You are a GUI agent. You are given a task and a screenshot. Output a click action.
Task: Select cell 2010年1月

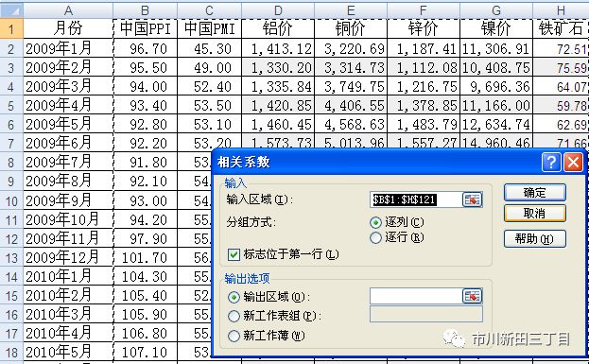(68, 276)
